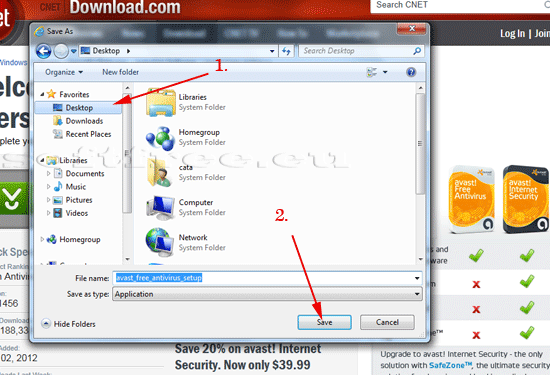550x375 pixels.
Task: Click the Desktop address bar path
Action: tap(106, 51)
